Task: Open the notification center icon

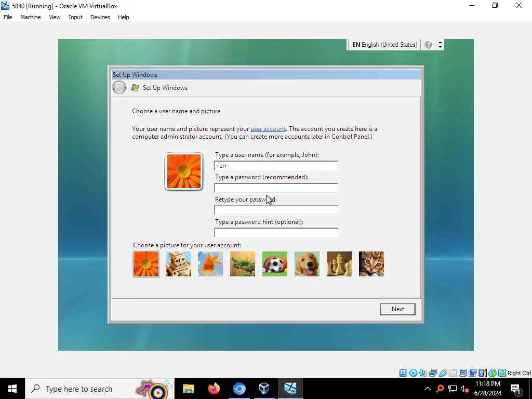Action: 515,389
